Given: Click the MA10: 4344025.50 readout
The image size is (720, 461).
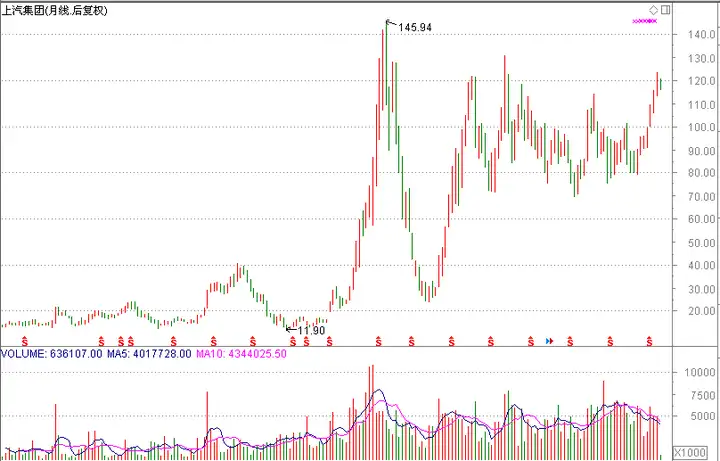Looking at the screenshot, I should click(241, 354).
